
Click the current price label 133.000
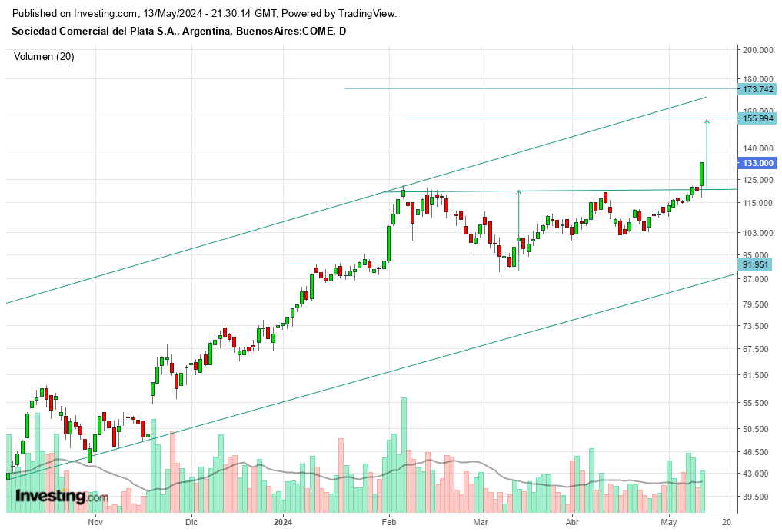[757, 163]
